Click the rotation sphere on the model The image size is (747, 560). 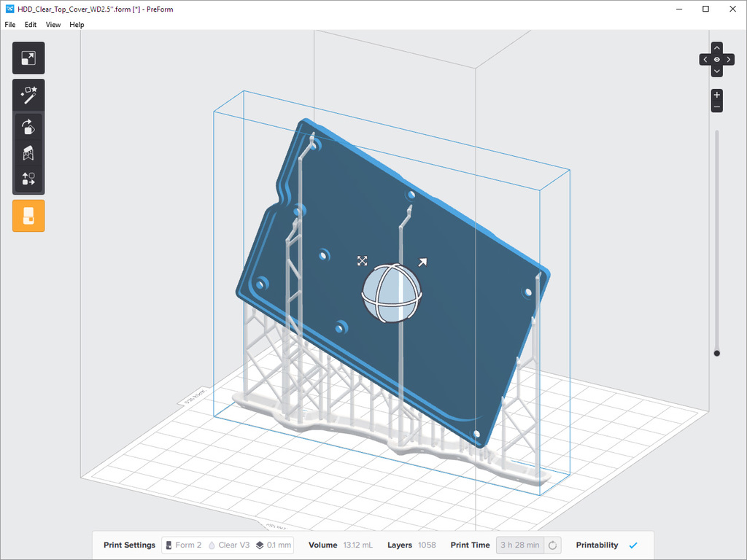392,292
